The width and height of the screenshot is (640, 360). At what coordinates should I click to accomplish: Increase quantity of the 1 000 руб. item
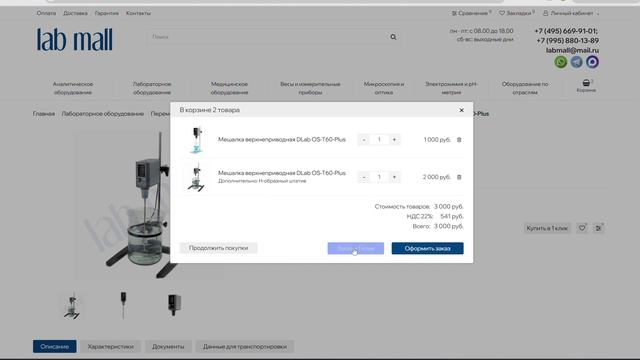click(x=394, y=140)
